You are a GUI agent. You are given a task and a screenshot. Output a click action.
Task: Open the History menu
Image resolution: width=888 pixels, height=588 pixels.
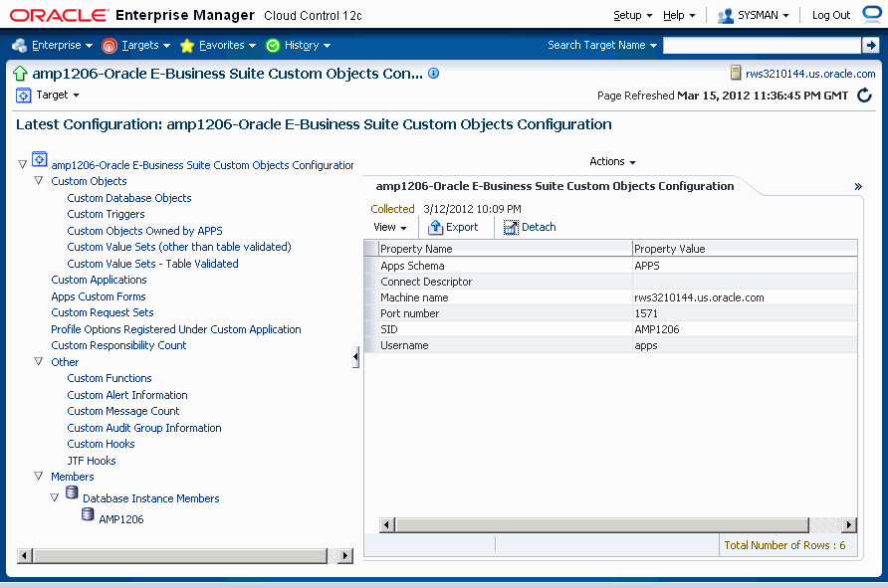point(307,46)
